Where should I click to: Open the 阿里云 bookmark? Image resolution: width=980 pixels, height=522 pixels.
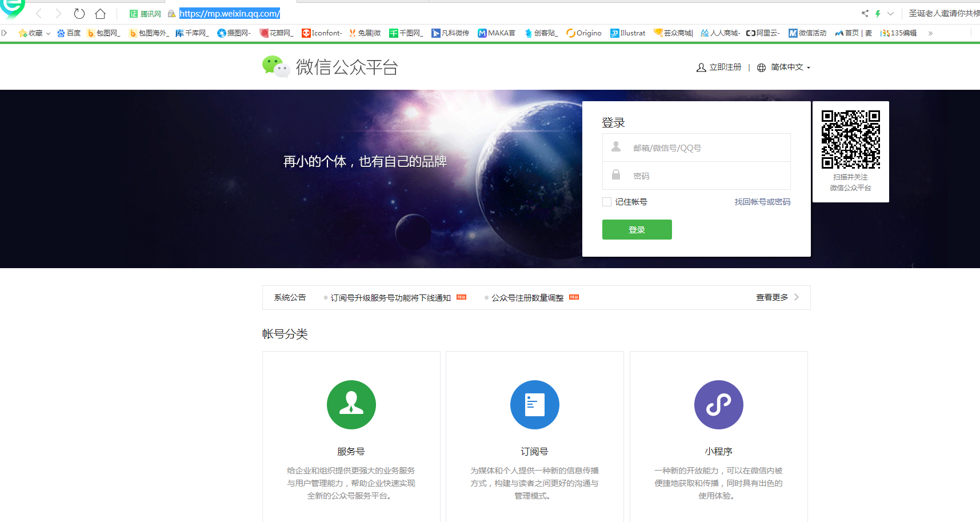pyautogui.click(x=763, y=33)
